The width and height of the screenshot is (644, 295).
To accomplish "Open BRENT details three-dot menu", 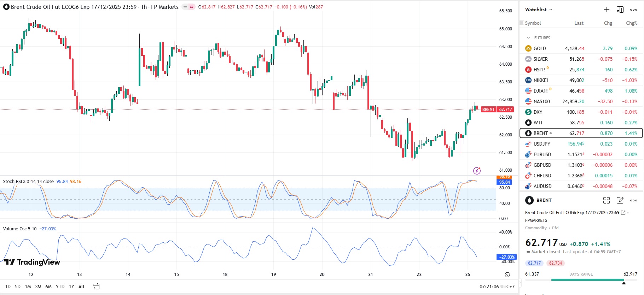I will click(x=633, y=200).
